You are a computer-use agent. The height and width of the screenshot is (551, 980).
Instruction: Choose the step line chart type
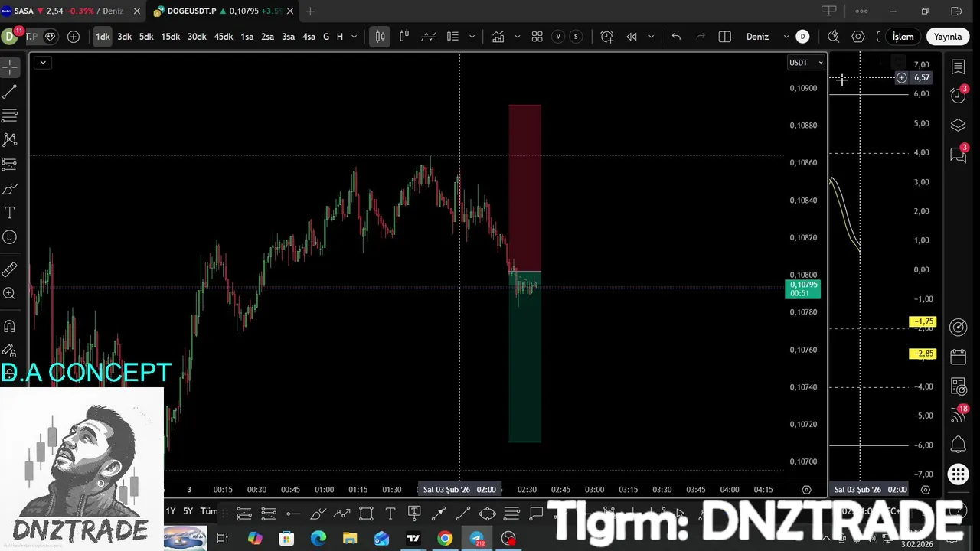click(429, 37)
